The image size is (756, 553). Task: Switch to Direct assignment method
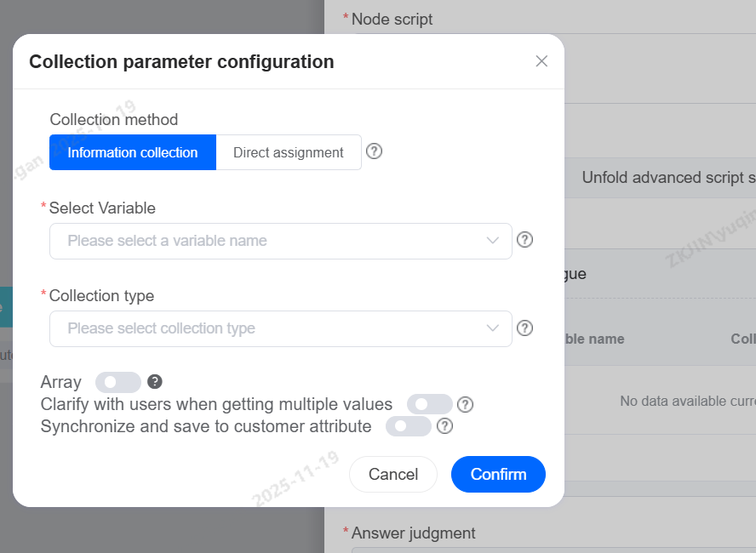(x=289, y=152)
